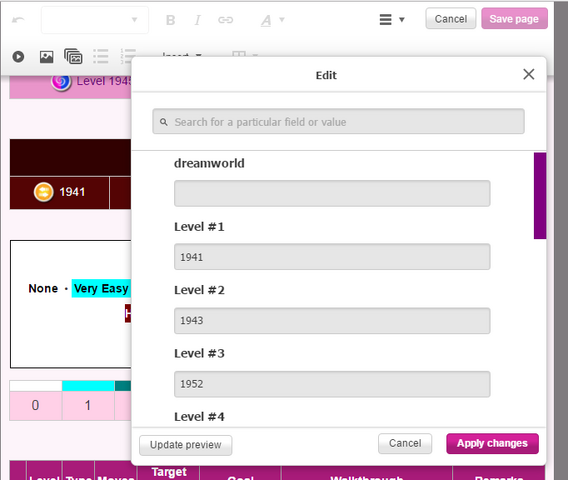Close the Edit dialog with X
Image resolution: width=568 pixels, height=480 pixels.
(x=529, y=74)
